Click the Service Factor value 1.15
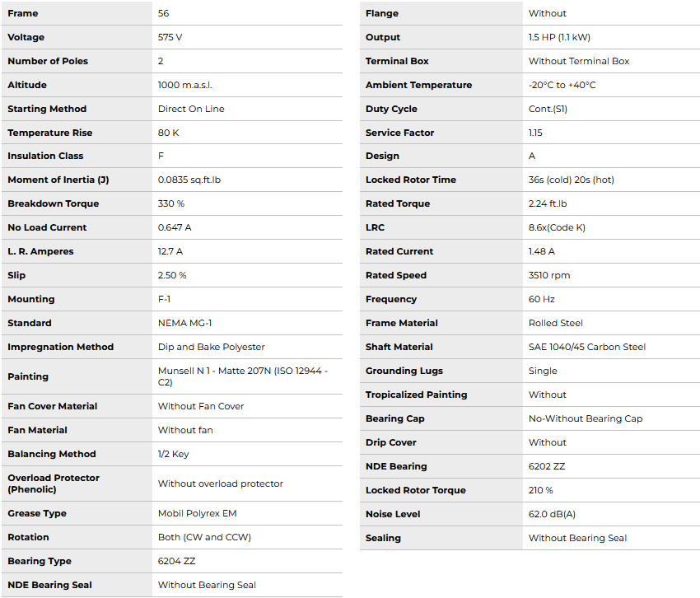 click(535, 133)
